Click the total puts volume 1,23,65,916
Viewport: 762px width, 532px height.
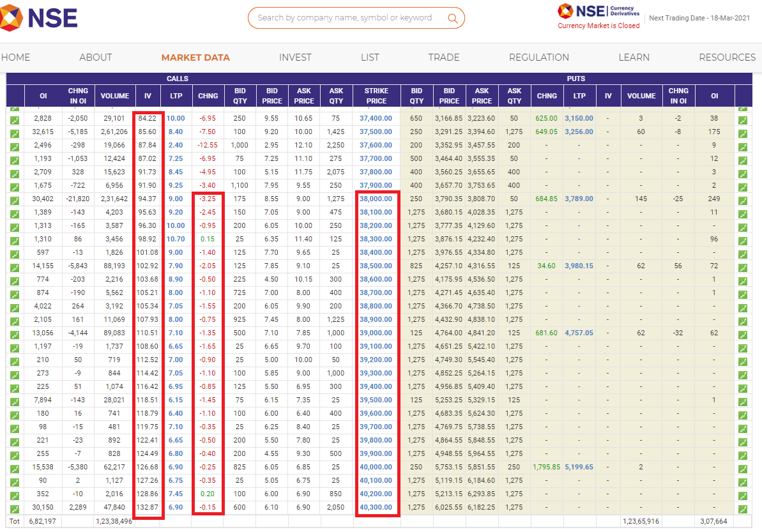coord(641,521)
